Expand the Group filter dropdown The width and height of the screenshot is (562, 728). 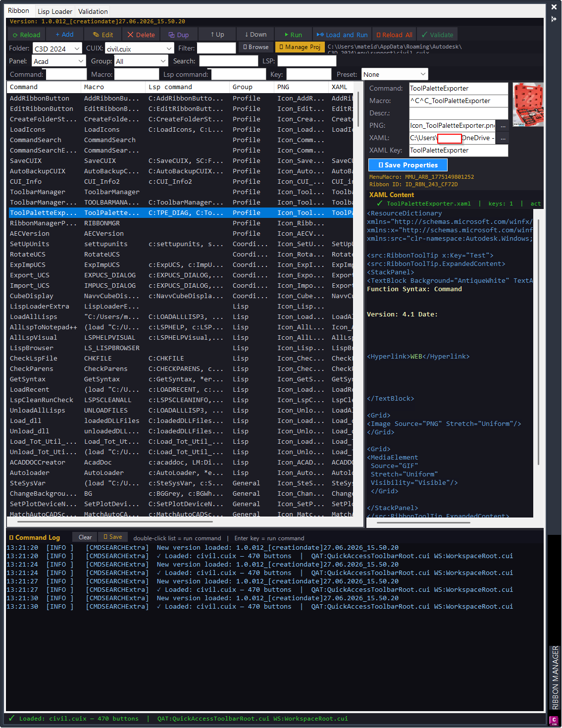click(141, 61)
